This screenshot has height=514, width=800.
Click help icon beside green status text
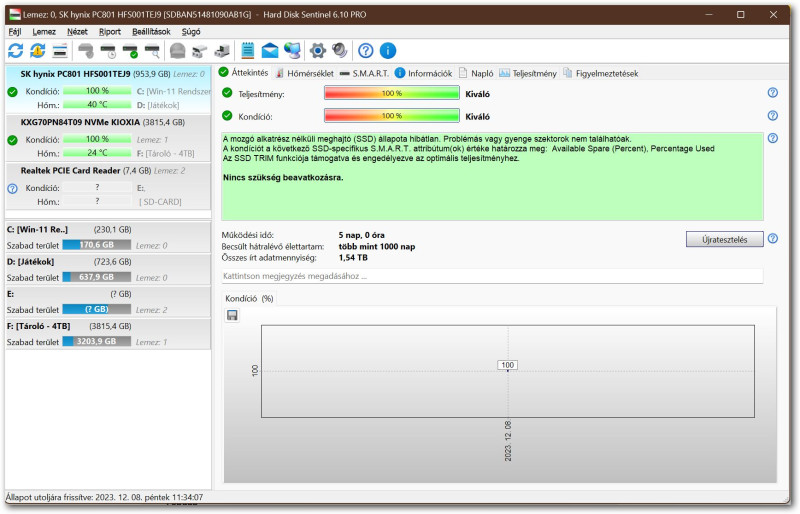(772, 138)
